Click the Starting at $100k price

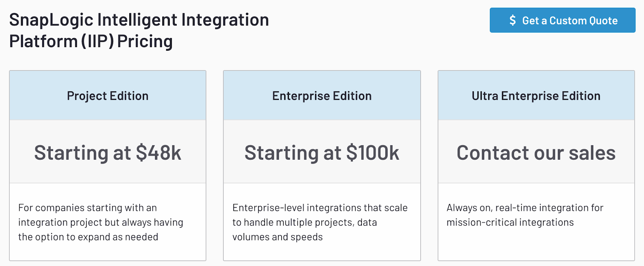point(322,153)
